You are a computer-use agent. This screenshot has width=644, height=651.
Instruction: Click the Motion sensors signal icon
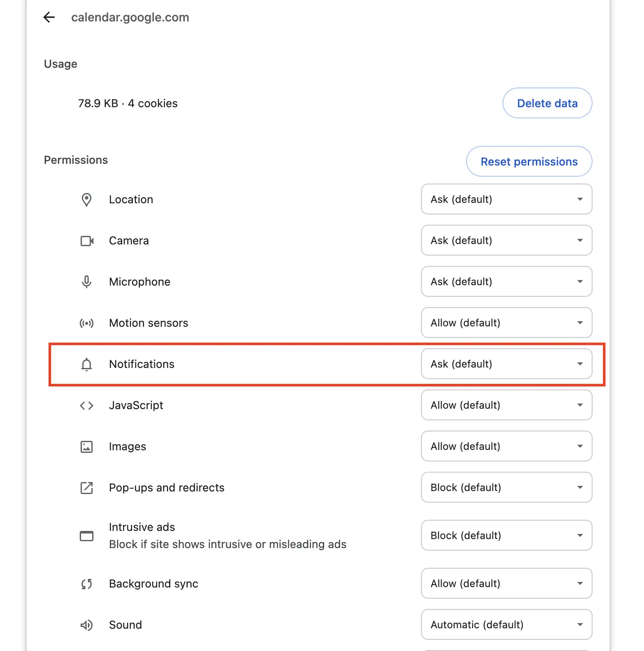tap(87, 323)
